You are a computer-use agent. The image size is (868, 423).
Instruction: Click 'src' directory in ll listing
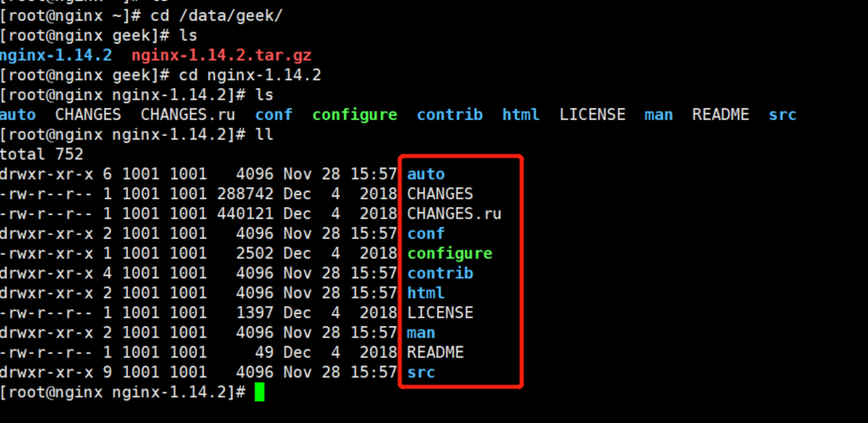[421, 372]
